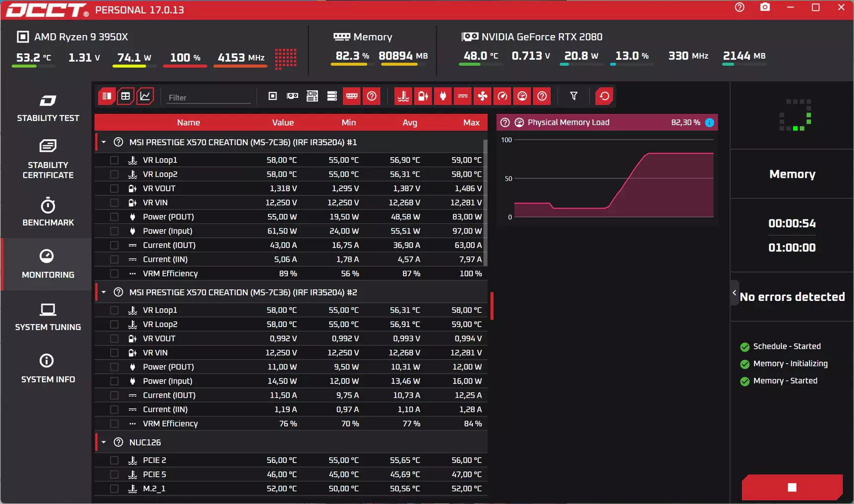Stop the running memory test

(x=792, y=487)
